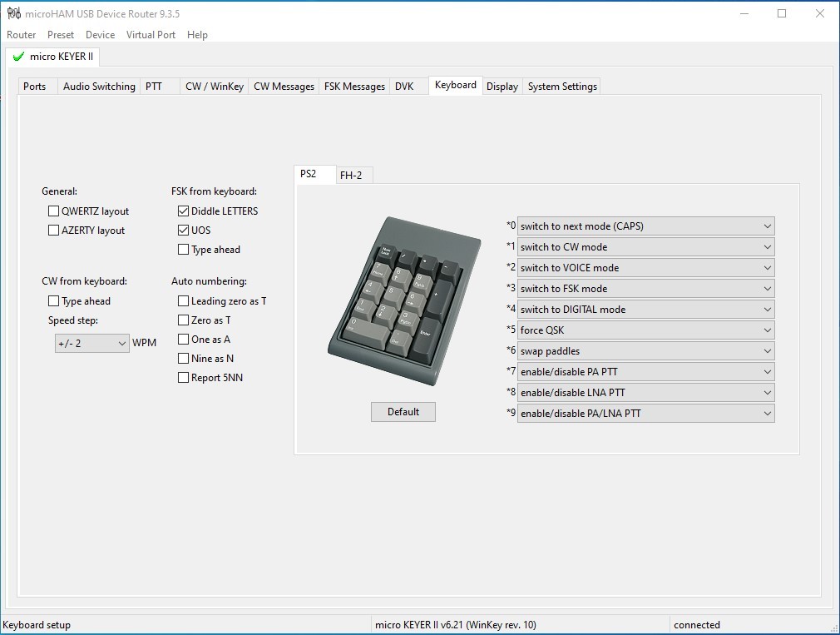Open the *5 force QSK dropdown
The height and width of the screenshot is (635, 840).
pos(645,330)
